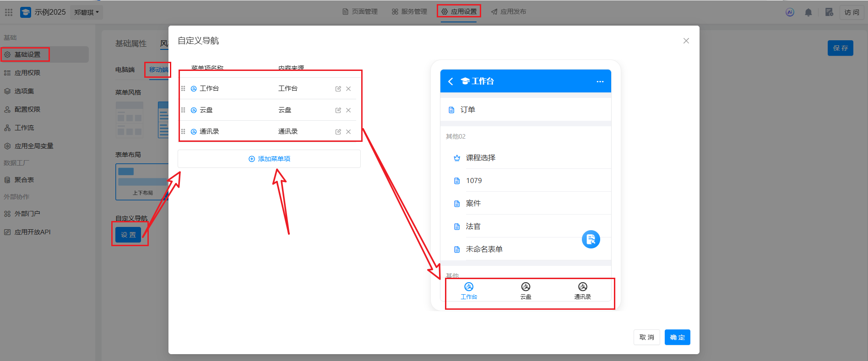Expand the 郑碧琪 user dropdown
Image resolution: width=868 pixels, height=361 pixels.
tap(87, 12)
